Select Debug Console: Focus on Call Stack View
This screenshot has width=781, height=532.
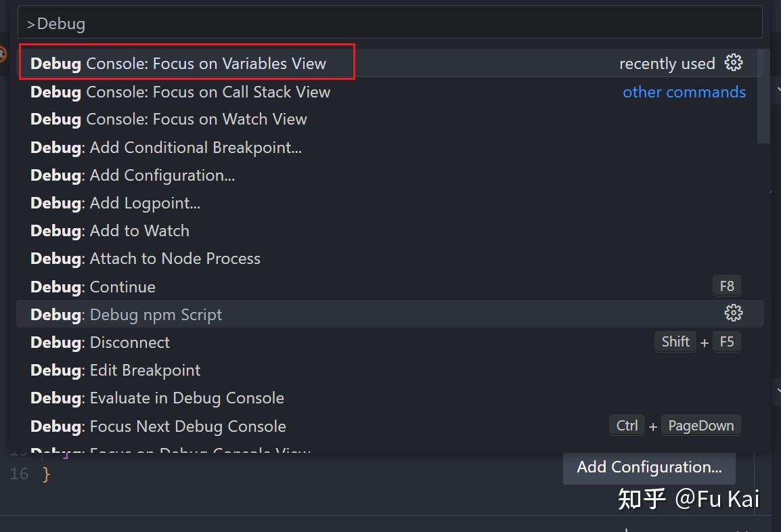point(179,91)
